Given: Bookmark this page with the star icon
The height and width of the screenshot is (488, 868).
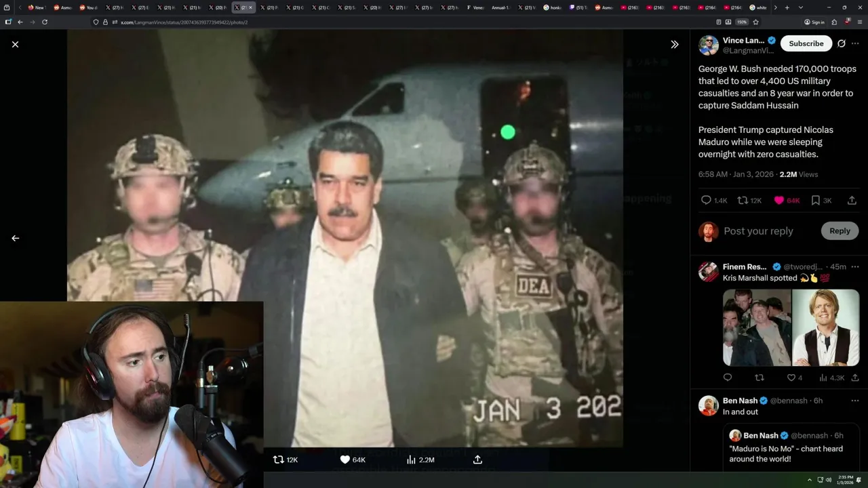Looking at the screenshot, I should click(755, 22).
